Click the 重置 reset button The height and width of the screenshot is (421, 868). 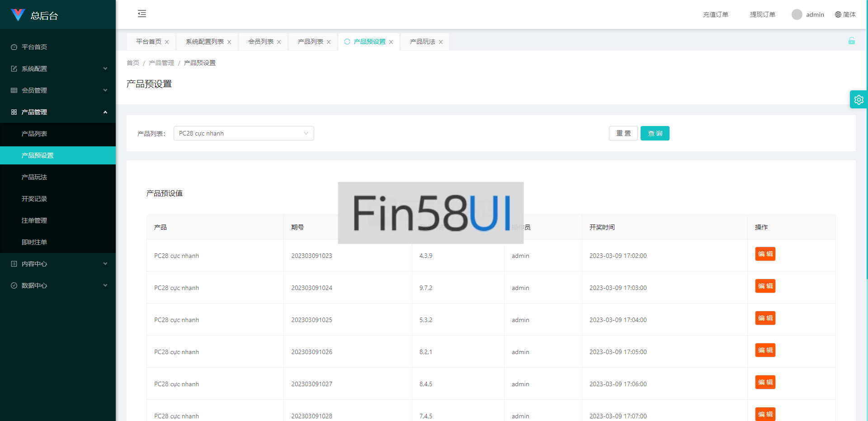click(623, 133)
